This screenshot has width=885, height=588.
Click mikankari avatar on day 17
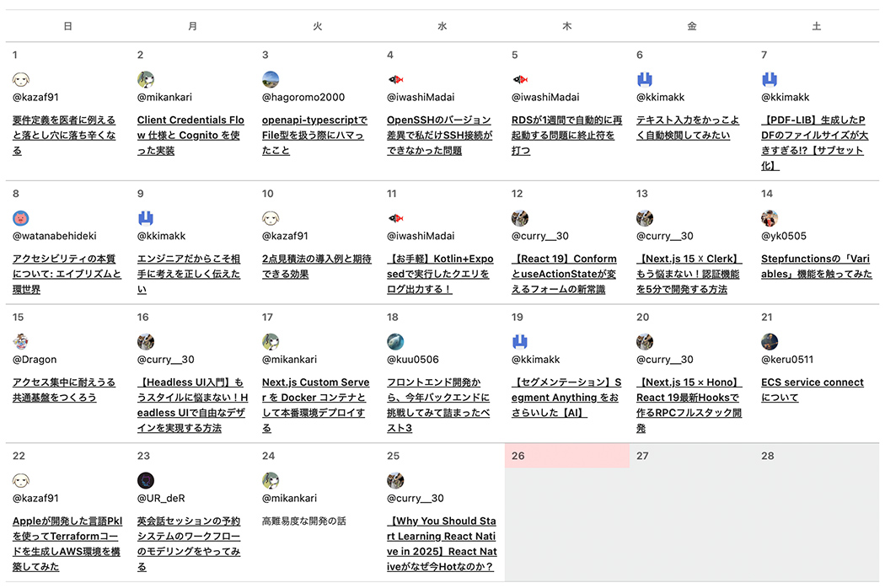[x=271, y=342]
